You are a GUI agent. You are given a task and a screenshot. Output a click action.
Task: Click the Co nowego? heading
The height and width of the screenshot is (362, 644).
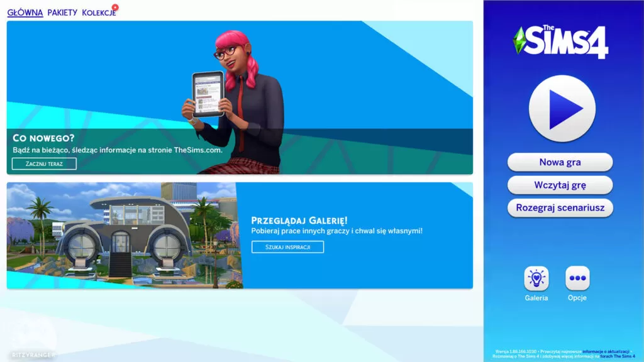tap(43, 138)
